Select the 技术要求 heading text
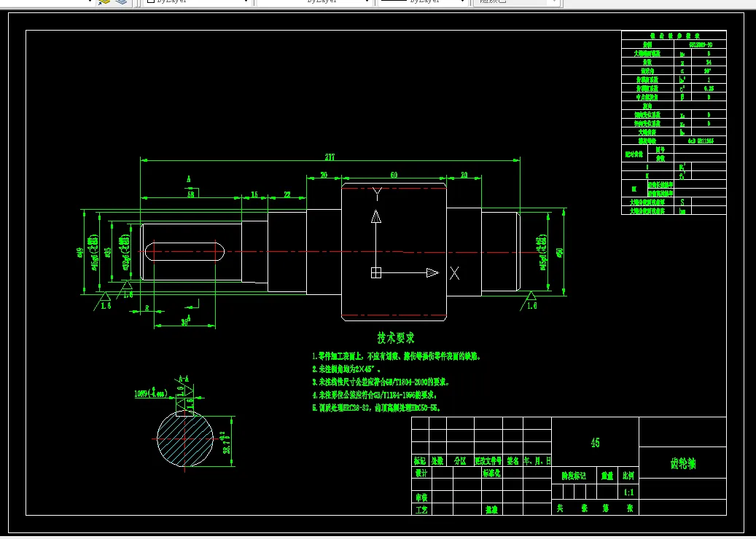This screenshot has width=756, height=539. pos(396,338)
